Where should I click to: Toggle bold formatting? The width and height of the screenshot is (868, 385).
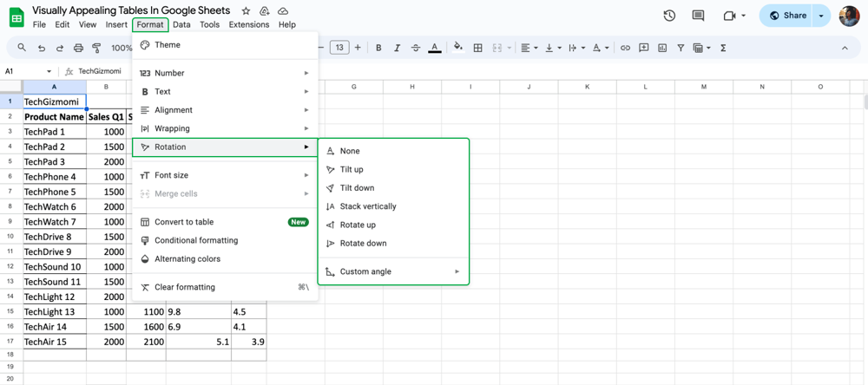tap(378, 48)
